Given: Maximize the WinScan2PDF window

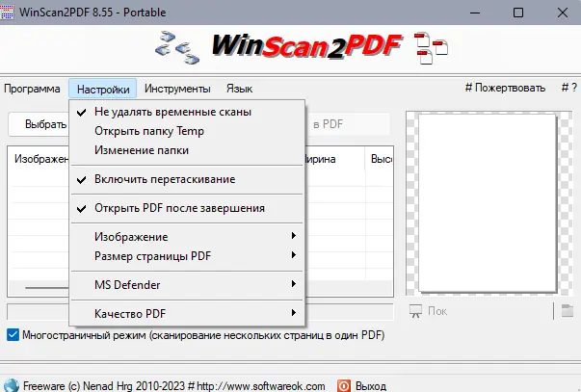Looking at the screenshot, I should pyautogui.click(x=518, y=13).
